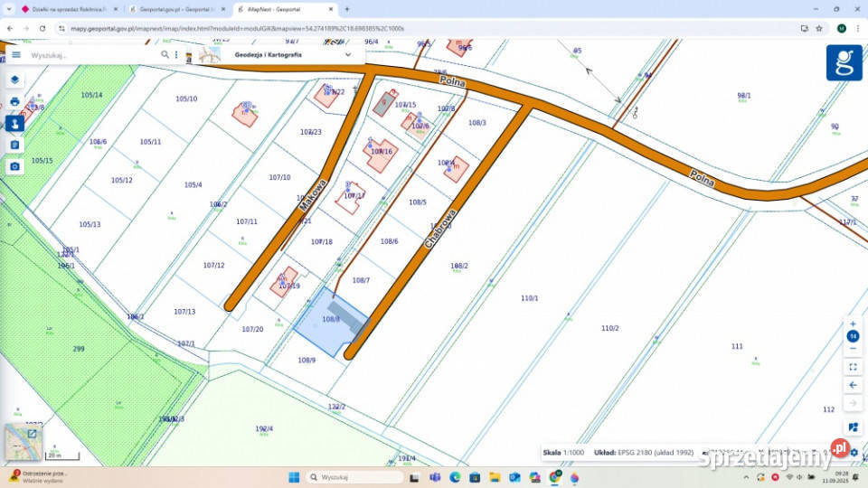Expand the Geodezja i Kartografia dropdown

click(x=348, y=54)
